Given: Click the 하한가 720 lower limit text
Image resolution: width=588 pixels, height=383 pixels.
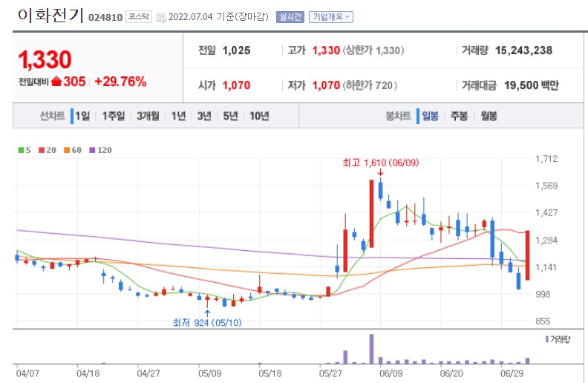Looking at the screenshot, I should [x=370, y=85].
